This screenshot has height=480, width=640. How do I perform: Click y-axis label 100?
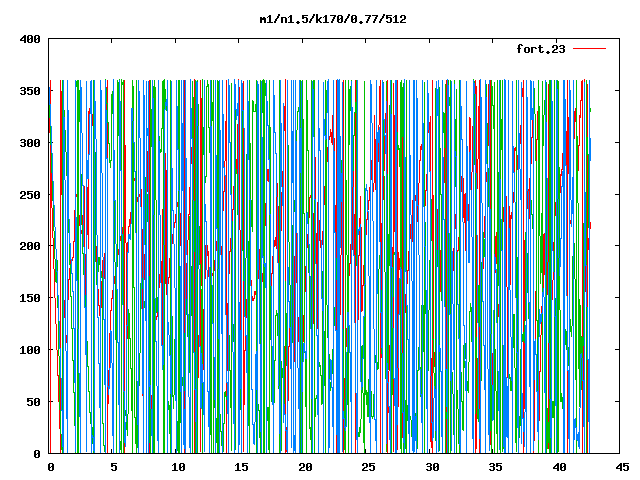coord(30,350)
